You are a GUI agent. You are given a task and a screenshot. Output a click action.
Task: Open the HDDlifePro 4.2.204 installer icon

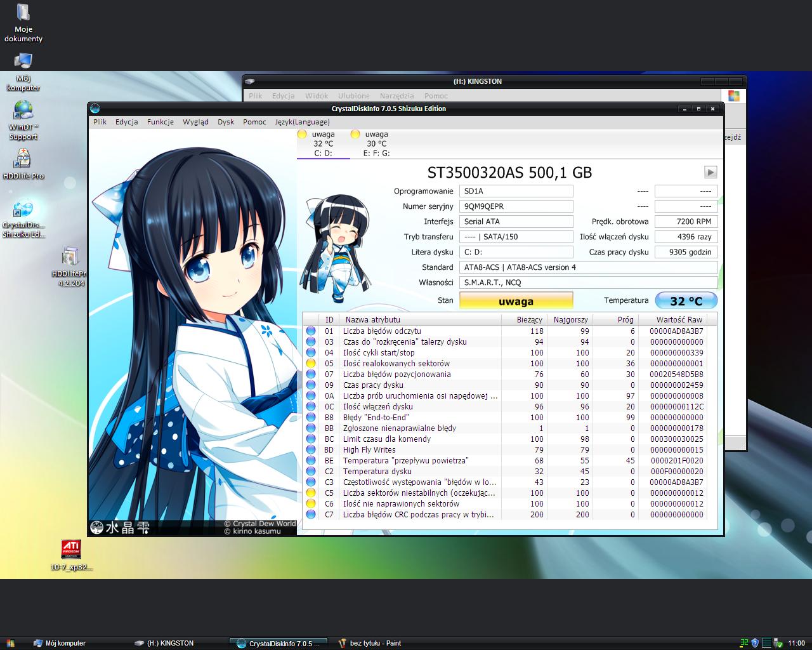pyautogui.click(x=70, y=267)
